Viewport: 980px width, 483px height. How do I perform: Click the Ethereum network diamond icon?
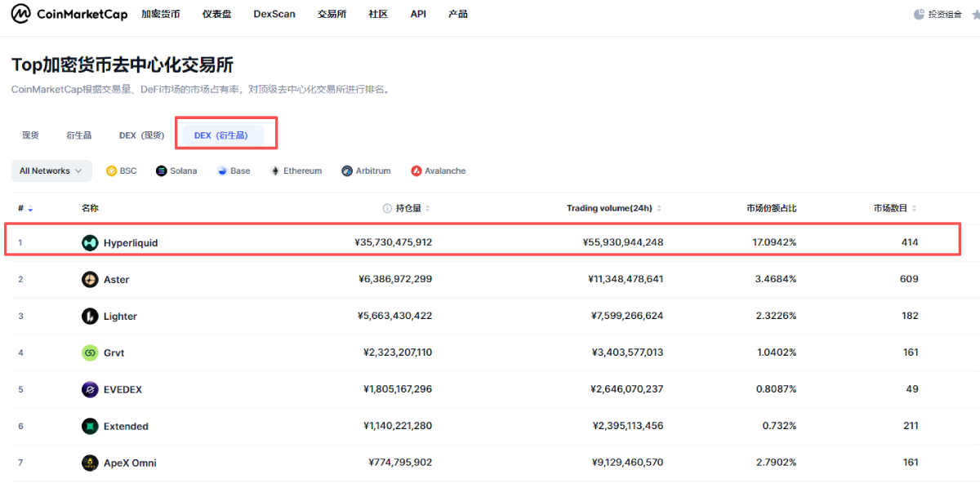coord(275,171)
